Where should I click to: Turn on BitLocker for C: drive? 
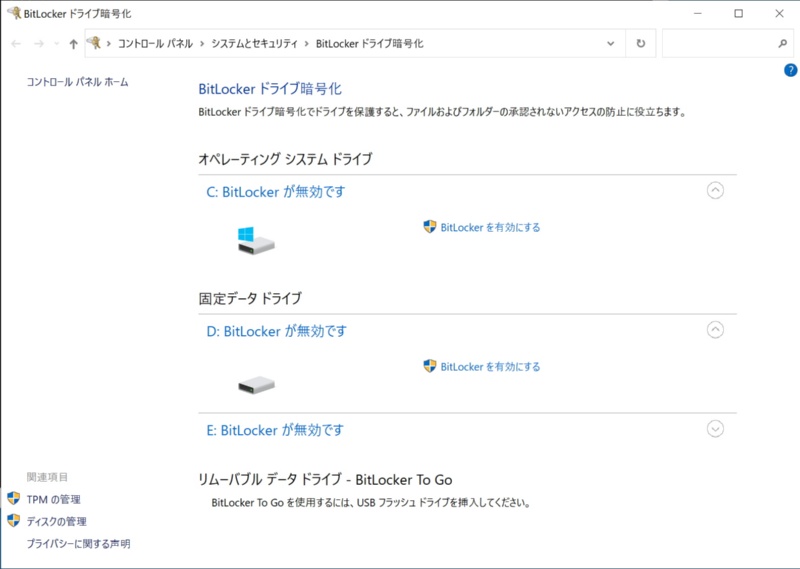click(490, 228)
